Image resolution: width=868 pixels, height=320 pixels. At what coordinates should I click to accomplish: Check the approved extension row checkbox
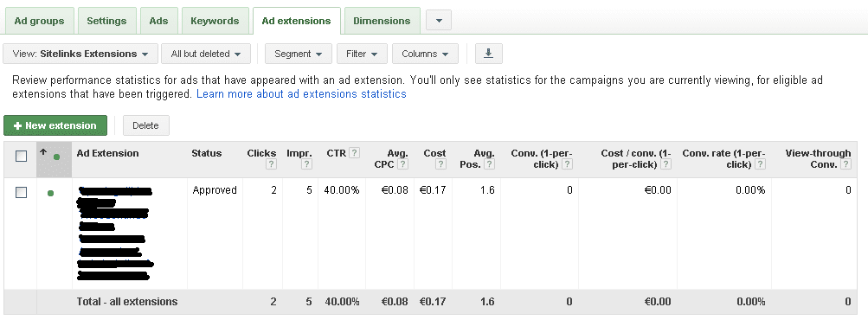point(21,193)
